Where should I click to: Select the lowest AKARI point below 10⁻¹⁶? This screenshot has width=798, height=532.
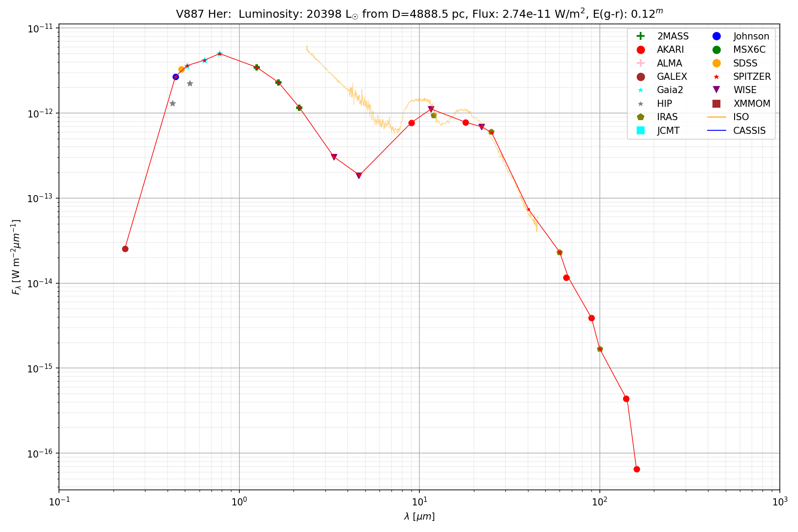[x=637, y=469]
